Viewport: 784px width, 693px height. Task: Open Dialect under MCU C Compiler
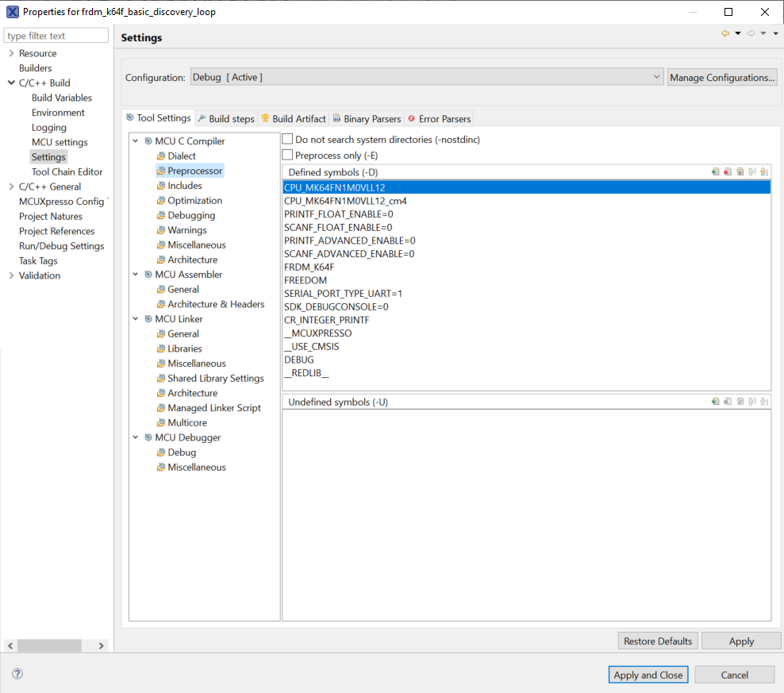pos(182,156)
